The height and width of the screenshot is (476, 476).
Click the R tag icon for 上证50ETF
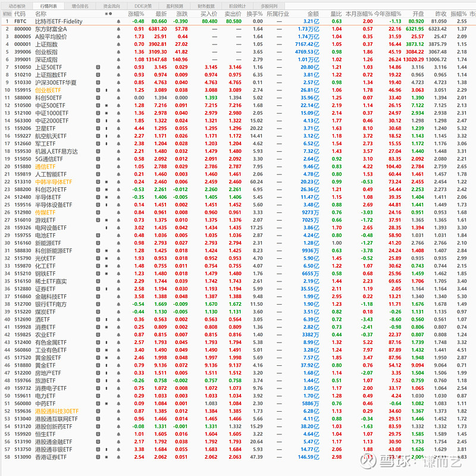tap(98, 67)
